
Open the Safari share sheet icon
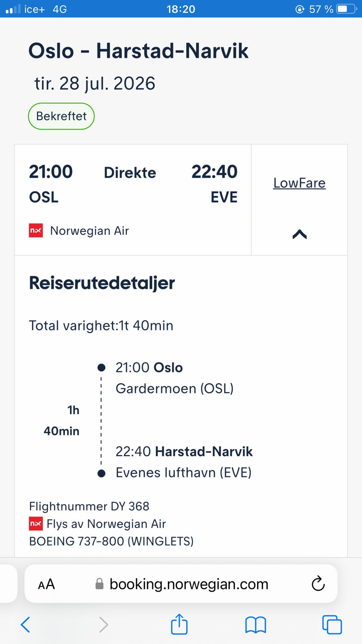click(179, 624)
